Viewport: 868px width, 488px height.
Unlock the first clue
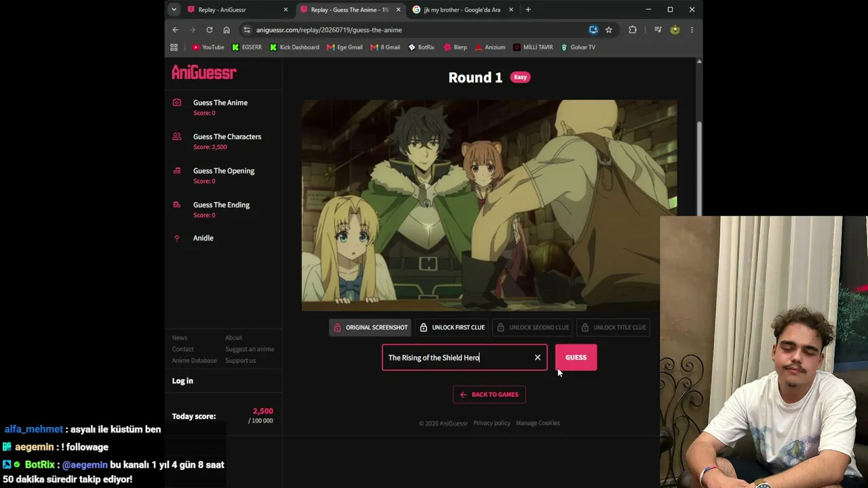click(x=452, y=327)
